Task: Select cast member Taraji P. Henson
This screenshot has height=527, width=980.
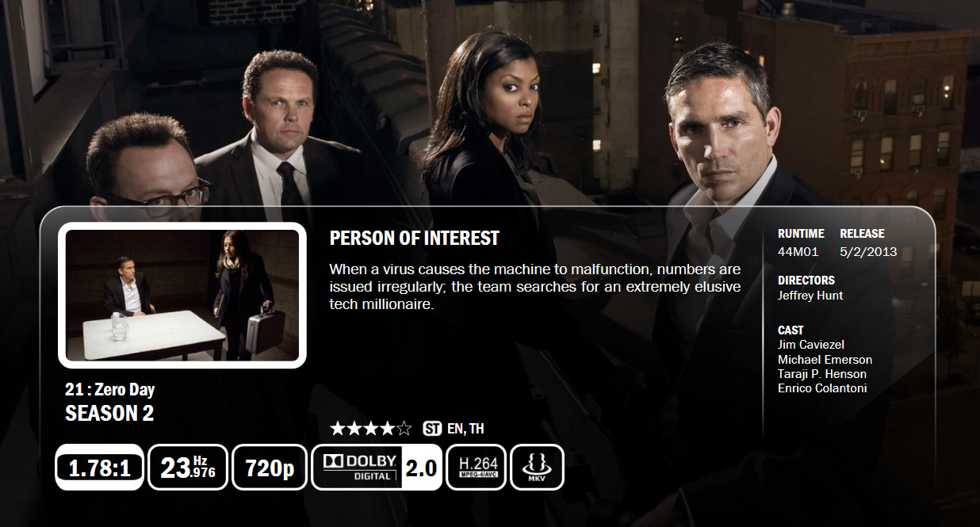Action: (x=822, y=374)
